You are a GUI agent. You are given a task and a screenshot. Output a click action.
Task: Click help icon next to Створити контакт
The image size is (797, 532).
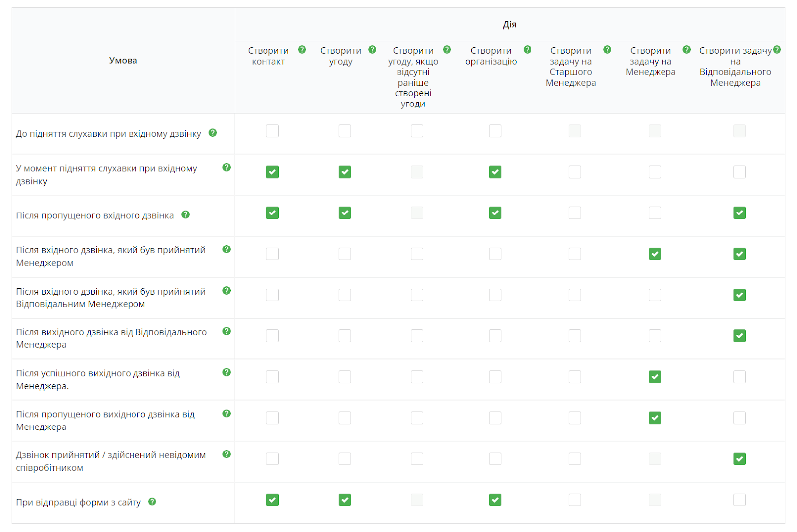pos(302,50)
